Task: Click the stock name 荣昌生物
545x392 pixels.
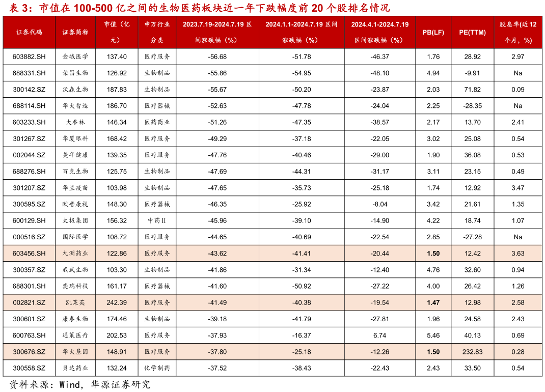Action: click(x=75, y=73)
